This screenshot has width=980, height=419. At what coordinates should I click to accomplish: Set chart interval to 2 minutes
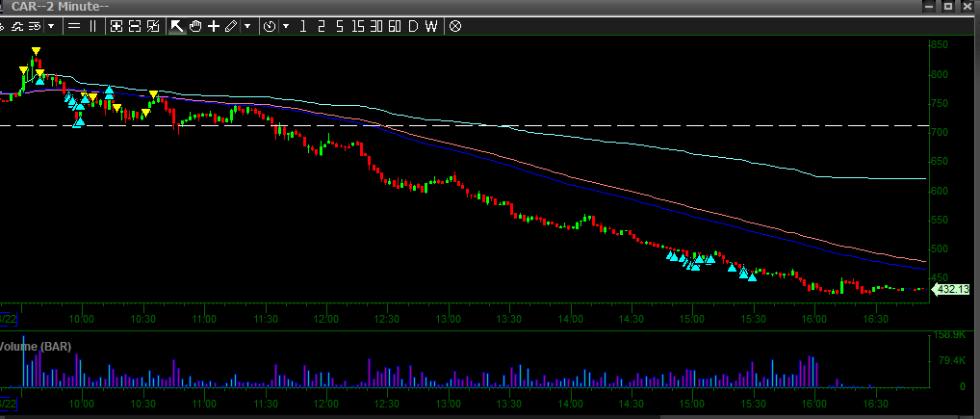click(x=322, y=26)
